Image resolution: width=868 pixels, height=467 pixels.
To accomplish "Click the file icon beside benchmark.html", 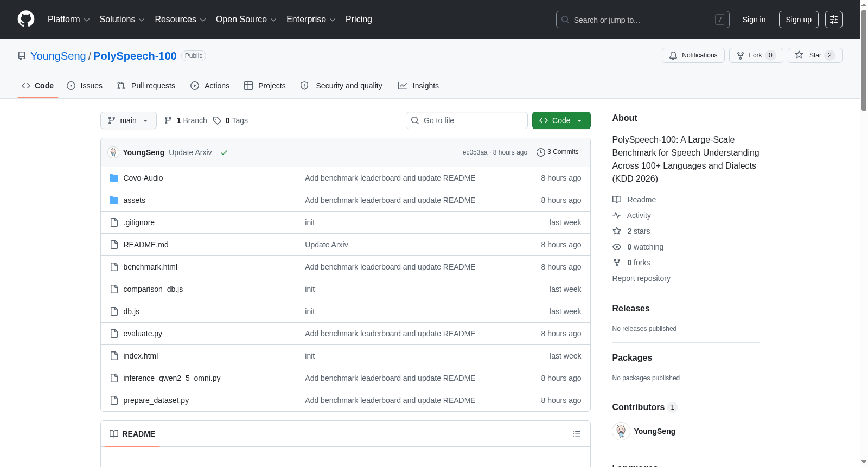I will tap(114, 267).
